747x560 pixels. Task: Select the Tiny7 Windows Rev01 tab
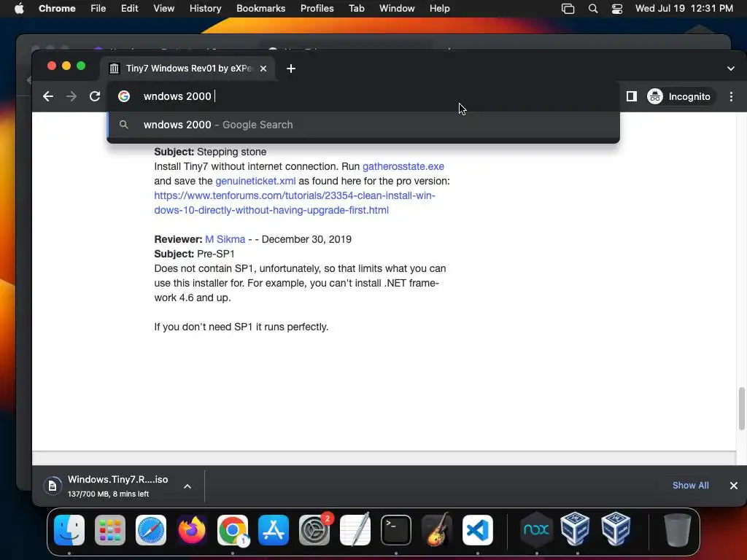point(187,69)
